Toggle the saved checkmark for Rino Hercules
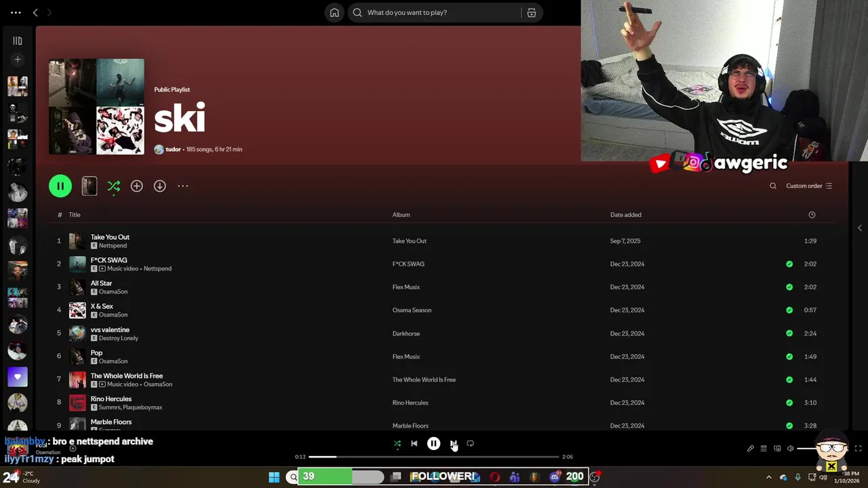This screenshot has height=488, width=868. (789, 403)
